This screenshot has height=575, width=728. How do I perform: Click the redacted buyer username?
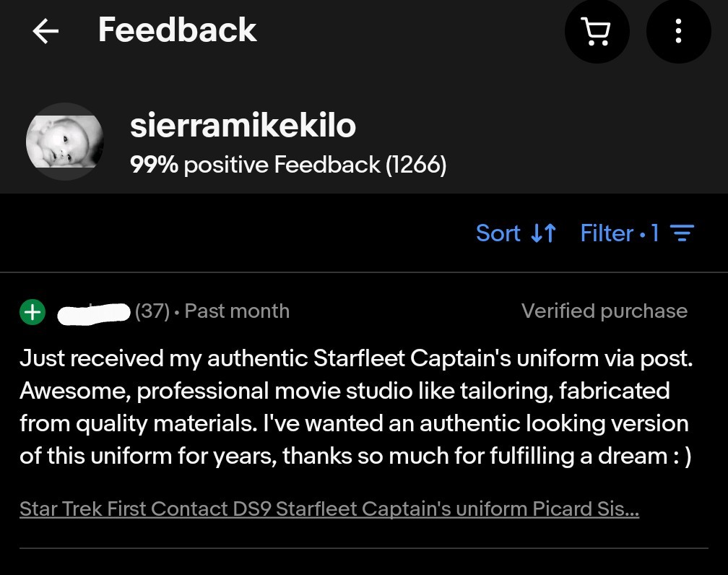pos(94,312)
